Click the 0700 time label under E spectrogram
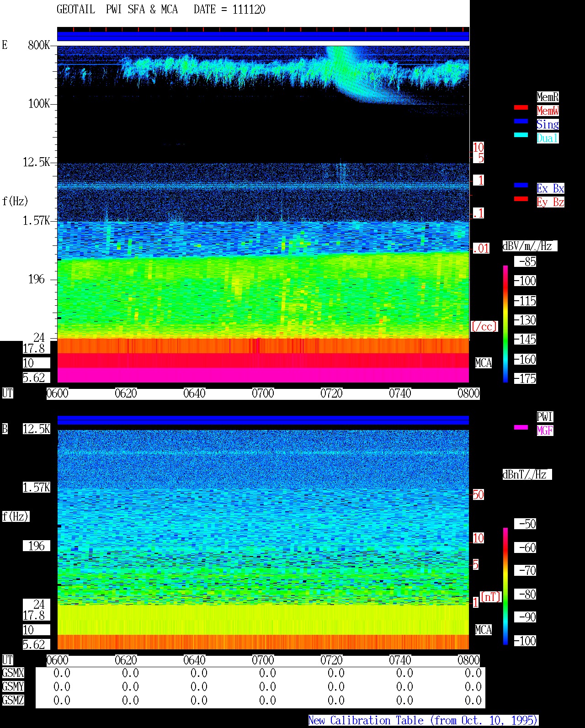 263,393
